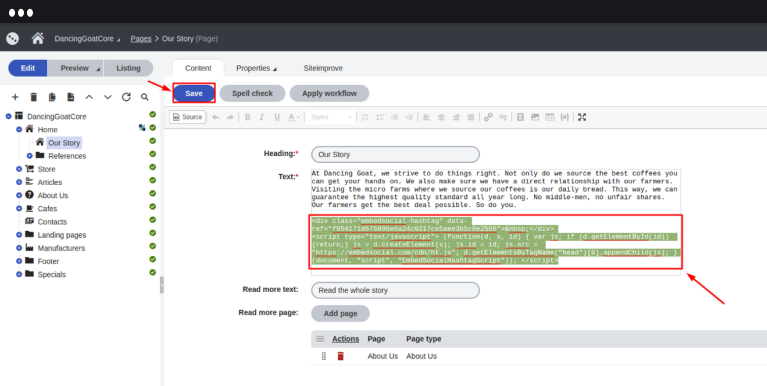The image size is (767, 386).
Task: Add a new page with the plus icon
Action: coord(15,97)
